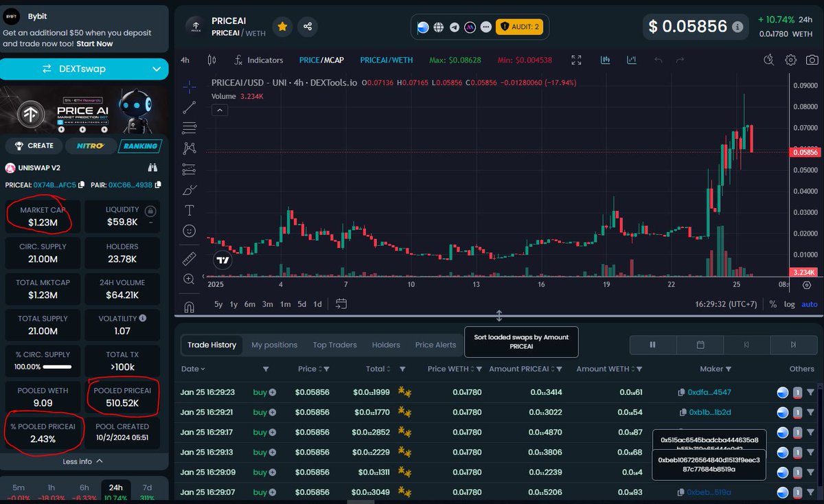Open 4h chart interval dropdown
This screenshot has width=824, height=504.
185,60
